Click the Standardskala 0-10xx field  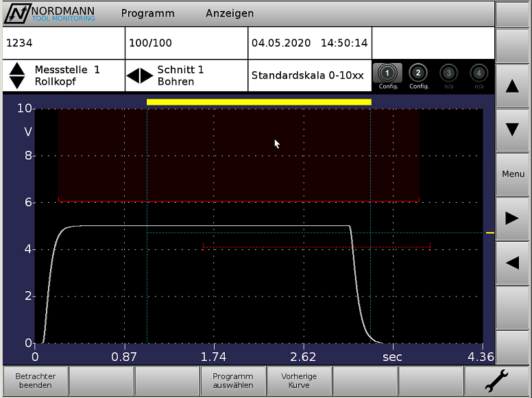pyautogui.click(x=308, y=75)
